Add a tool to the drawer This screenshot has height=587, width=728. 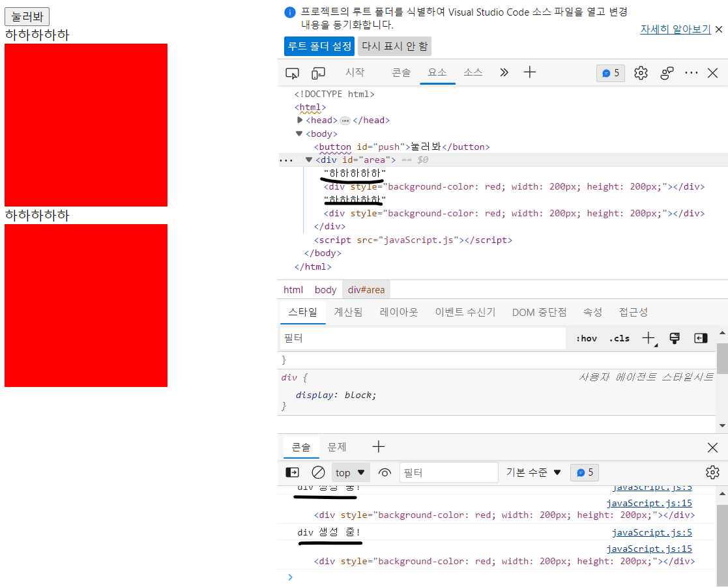click(x=379, y=447)
